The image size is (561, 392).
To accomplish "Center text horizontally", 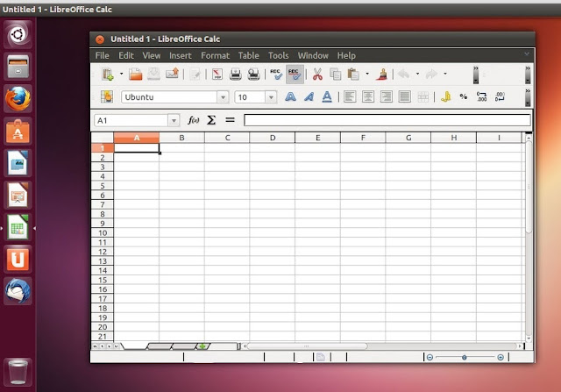I will [368, 96].
